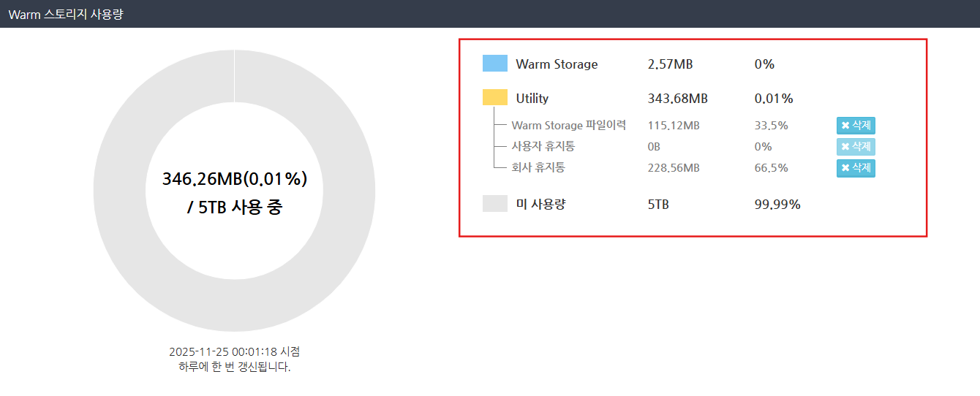Select the 미 사용량 legend label
The height and width of the screenshot is (396, 980).
click(540, 205)
